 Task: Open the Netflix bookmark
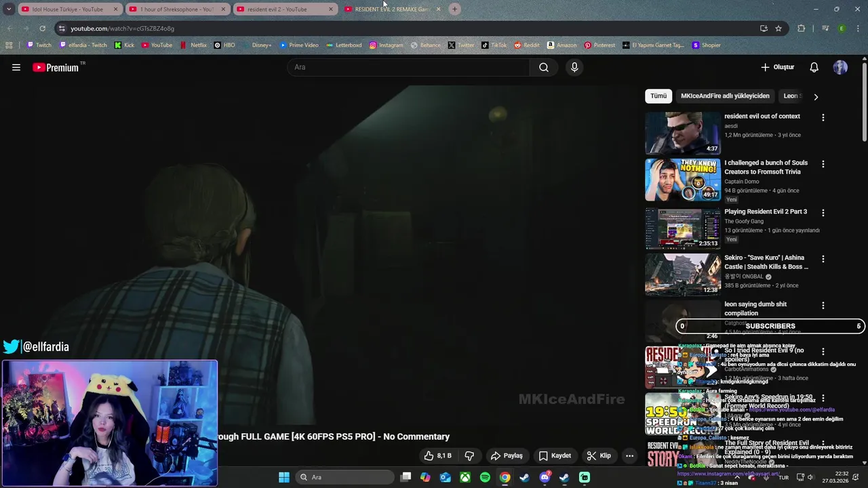[x=193, y=45]
